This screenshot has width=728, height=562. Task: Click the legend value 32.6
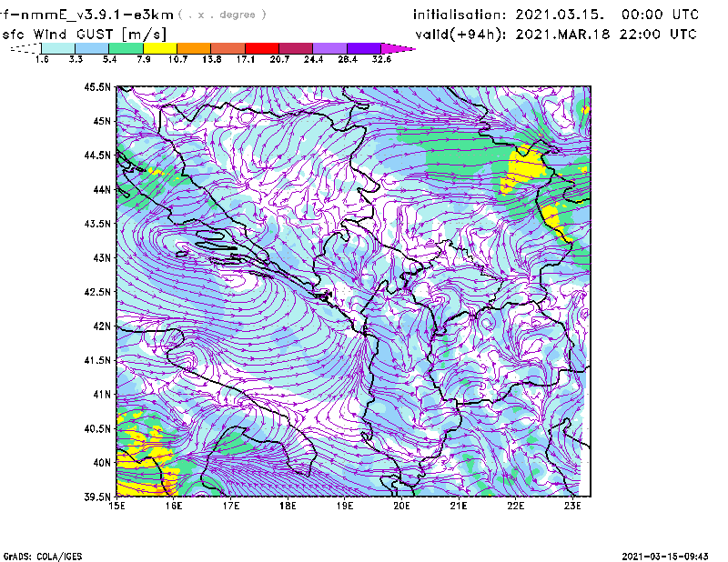click(381, 59)
